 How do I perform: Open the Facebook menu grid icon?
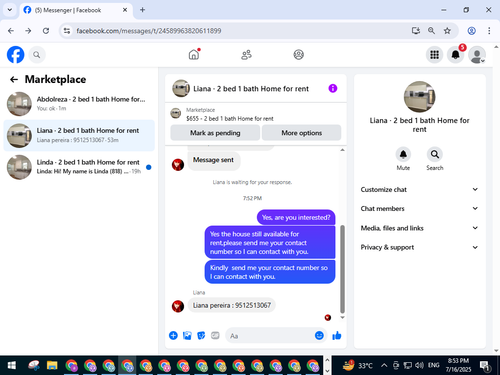(x=434, y=55)
